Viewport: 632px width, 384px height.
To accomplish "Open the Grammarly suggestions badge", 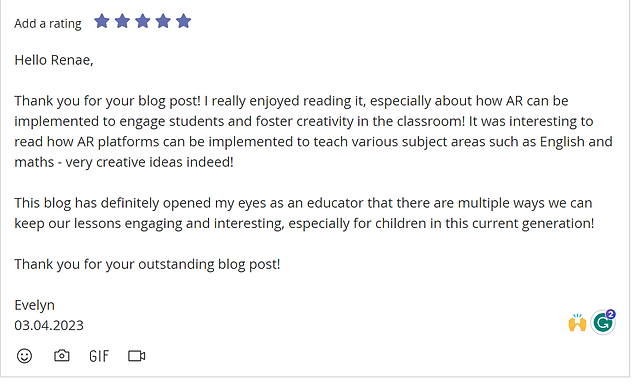I will [x=603, y=322].
